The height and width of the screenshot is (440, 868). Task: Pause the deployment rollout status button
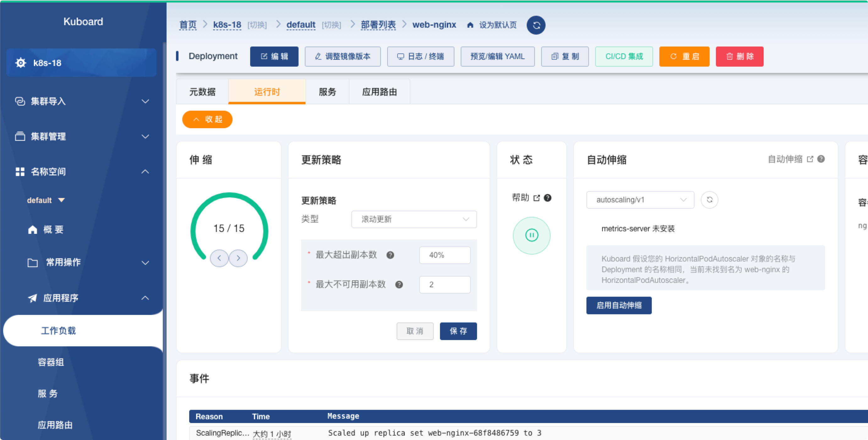531,235
